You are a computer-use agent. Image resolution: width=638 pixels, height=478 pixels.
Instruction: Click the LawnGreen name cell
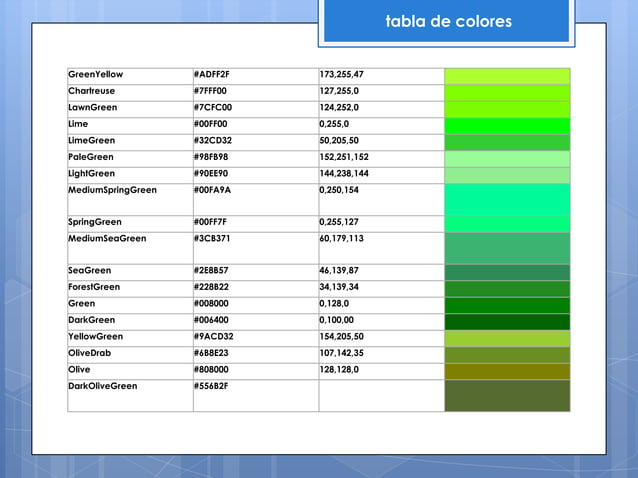pyautogui.click(x=129, y=108)
